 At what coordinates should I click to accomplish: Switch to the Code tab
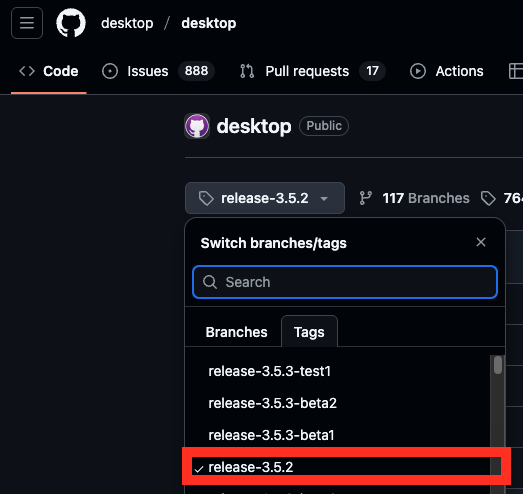pos(49,71)
